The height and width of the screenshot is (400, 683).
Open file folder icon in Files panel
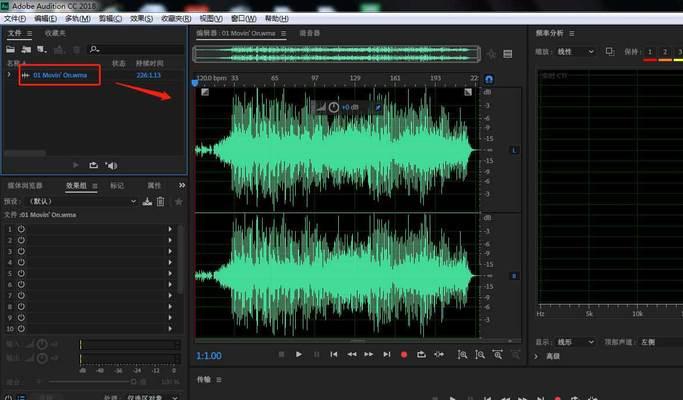[x=10, y=49]
